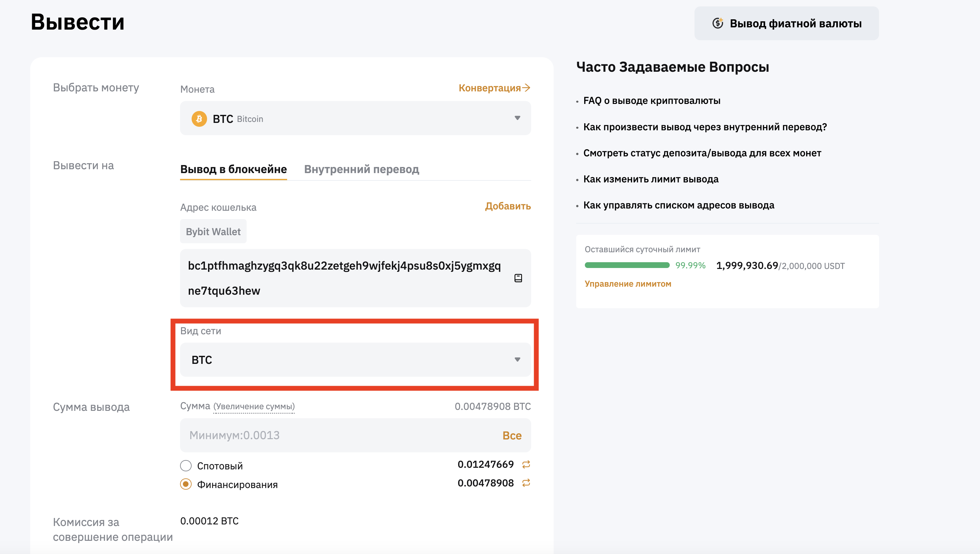Click the Вывод фиатной валюты button

click(786, 23)
